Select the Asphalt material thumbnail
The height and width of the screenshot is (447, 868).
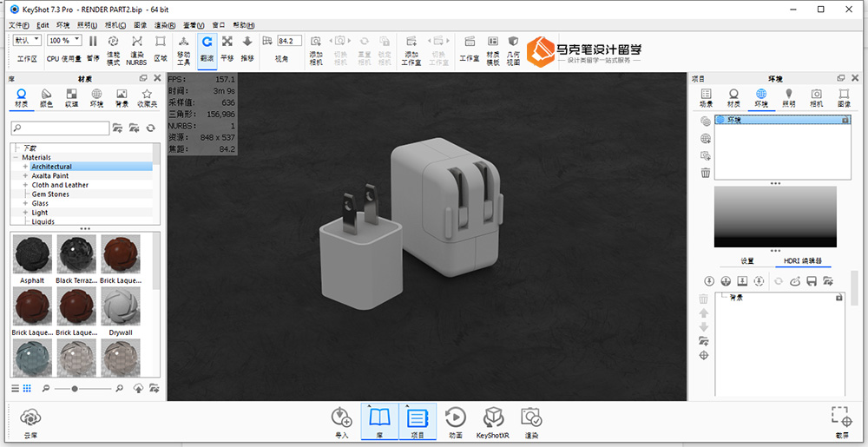(32, 254)
